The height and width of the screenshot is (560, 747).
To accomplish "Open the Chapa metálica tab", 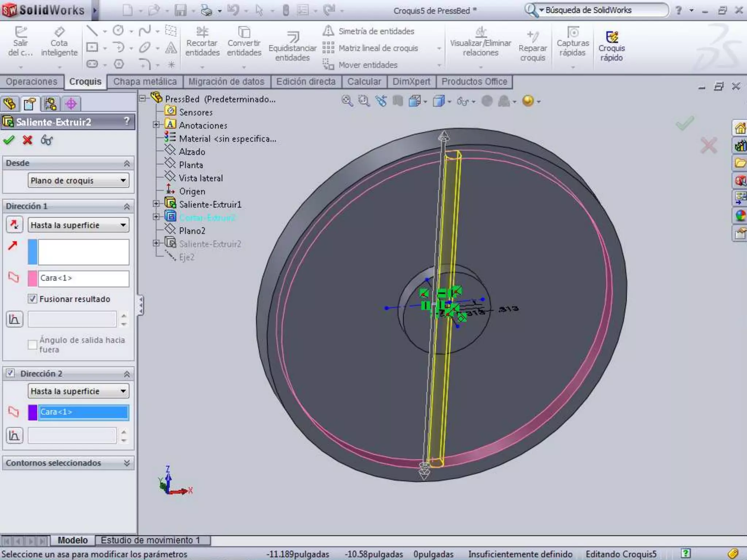I will [145, 82].
